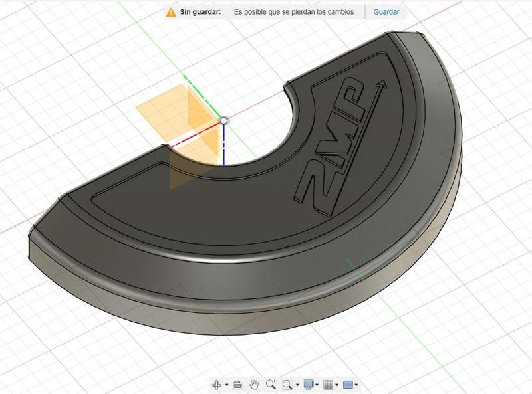This screenshot has height=394, width=532.
Task: Click the unsaved changes warning icon
Action: coord(171,12)
